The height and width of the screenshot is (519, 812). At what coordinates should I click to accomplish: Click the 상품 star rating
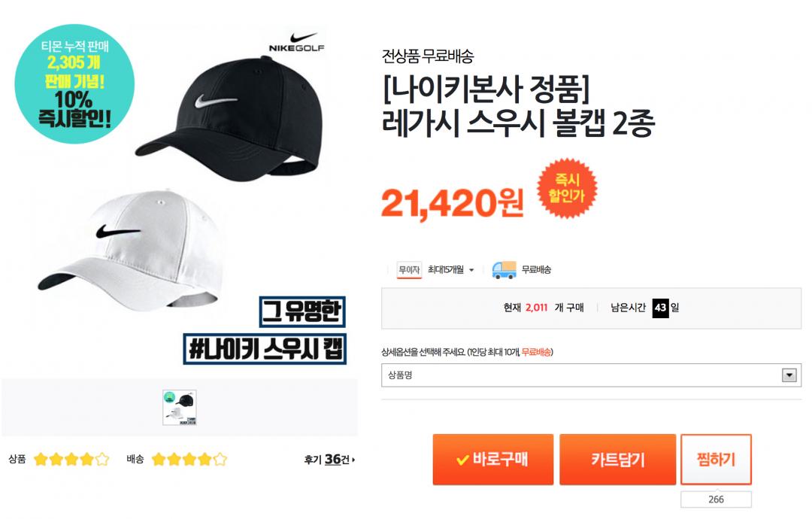click(71, 460)
